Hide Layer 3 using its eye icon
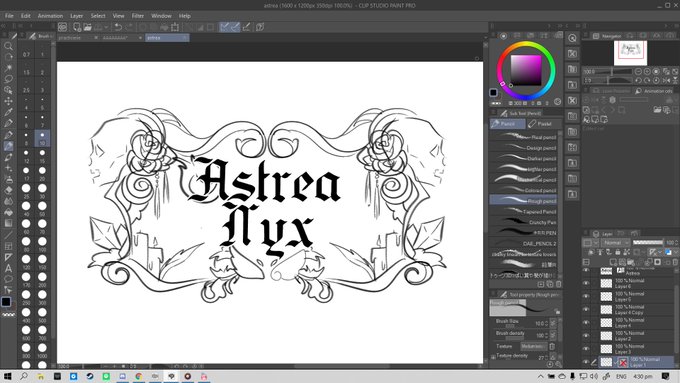The image size is (680, 383). point(586,348)
